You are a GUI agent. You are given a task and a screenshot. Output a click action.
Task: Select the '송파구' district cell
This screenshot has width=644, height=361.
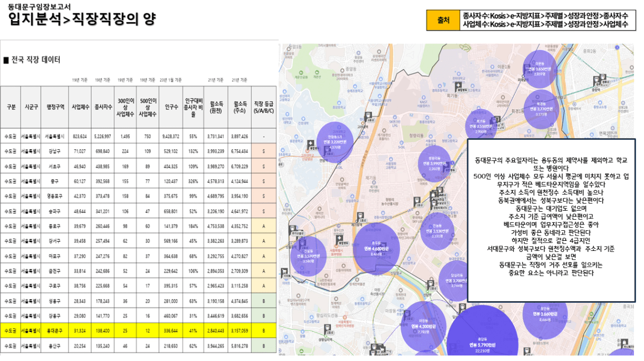tap(55, 211)
